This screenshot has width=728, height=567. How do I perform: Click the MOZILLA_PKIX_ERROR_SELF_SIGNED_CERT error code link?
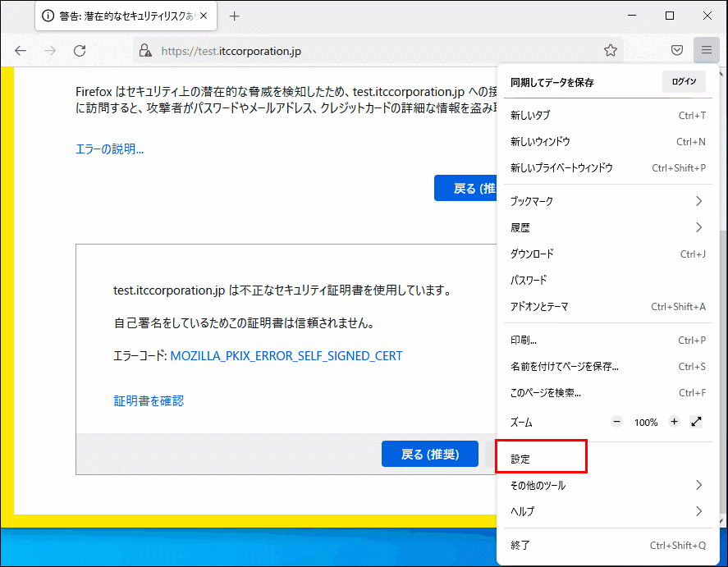point(286,356)
